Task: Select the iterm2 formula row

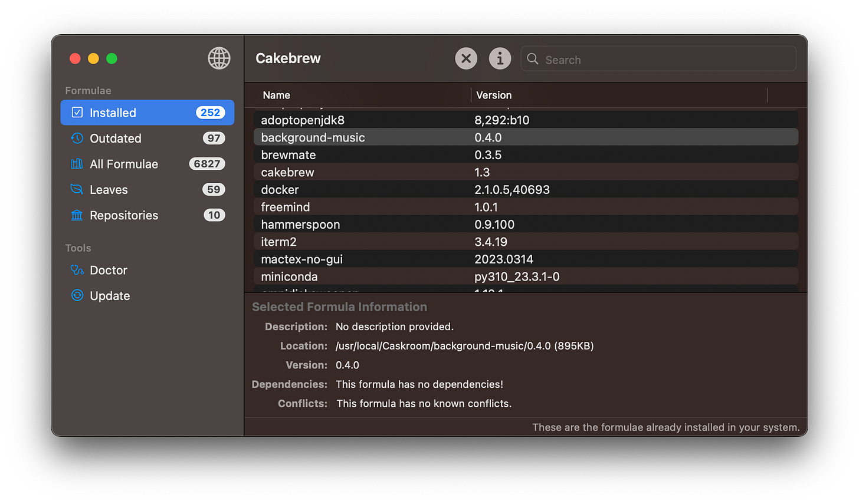Action: coord(526,242)
